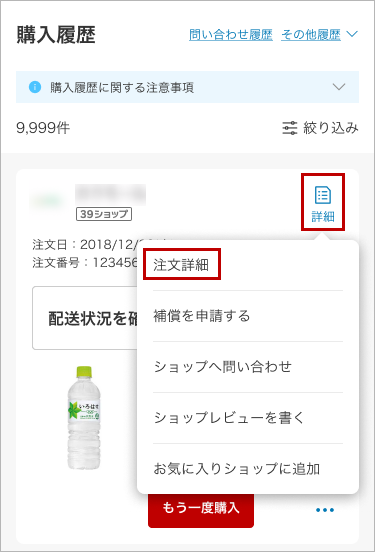
Task: Open the 詳細 document icon
Action: 323,195
